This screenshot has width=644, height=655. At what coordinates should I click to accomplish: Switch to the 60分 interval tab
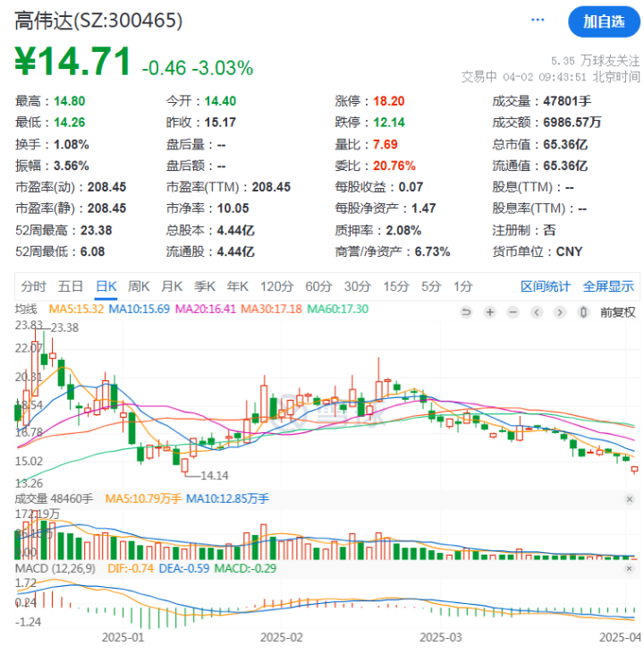point(318,286)
